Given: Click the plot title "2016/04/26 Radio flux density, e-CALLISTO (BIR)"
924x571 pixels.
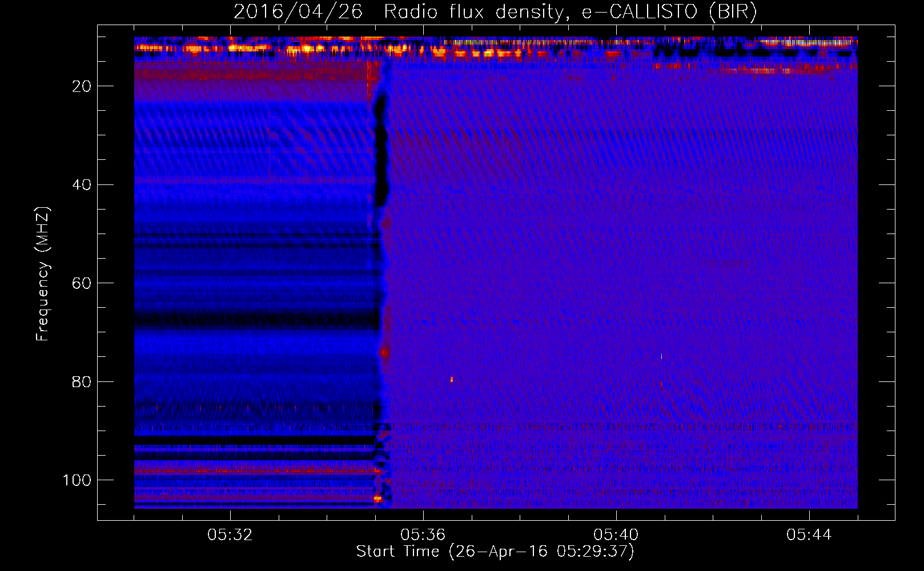Looking at the screenshot, I should coord(495,12).
